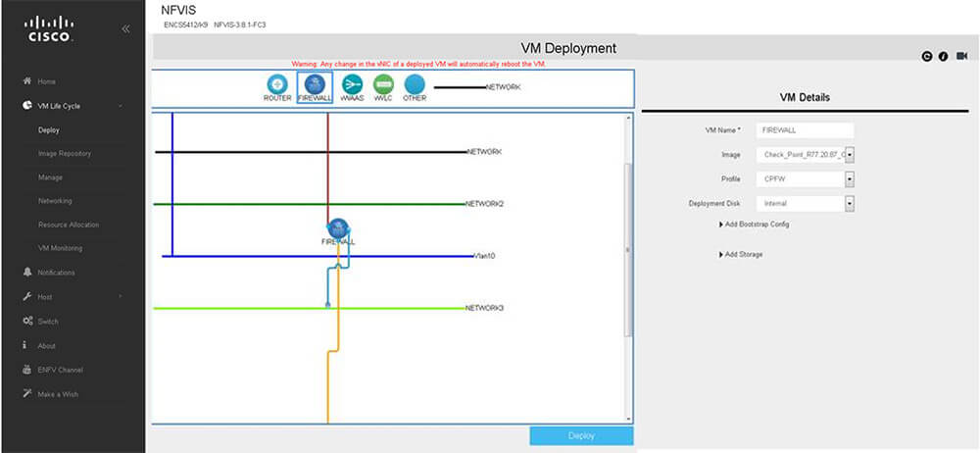Image resolution: width=980 pixels, height=453 pixels.
Task: Select the vWLC icon in palette
Action: [383, 84]
